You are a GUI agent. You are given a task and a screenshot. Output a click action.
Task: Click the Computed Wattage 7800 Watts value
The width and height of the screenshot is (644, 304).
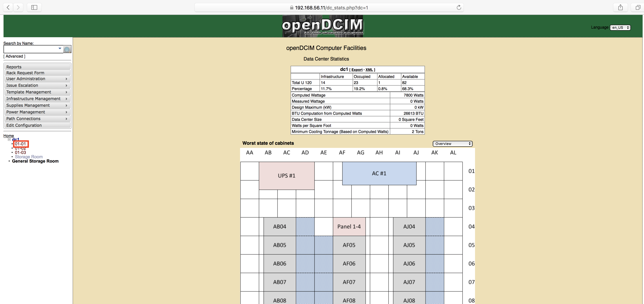pyautogui.click(x=407, y=95)
